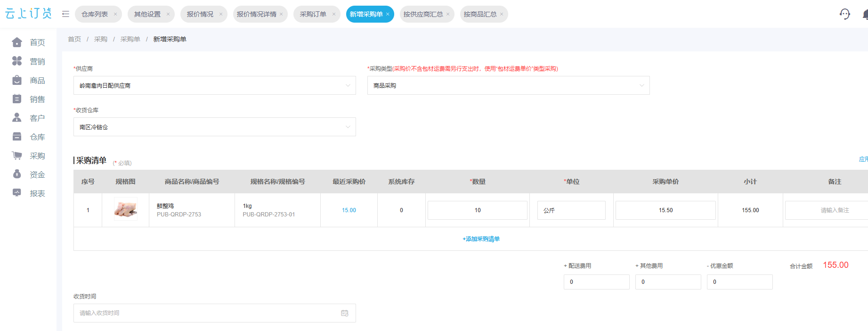Open the 供应商 supplier dropdown
The width and height of the screenshot is (868, 331).
pyautogui.click(x=215, y=85)
